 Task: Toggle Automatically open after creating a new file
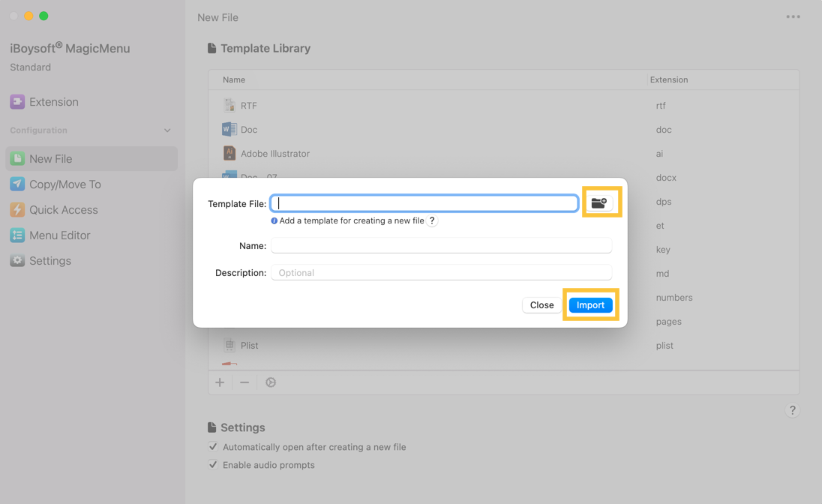coord(214,447)
